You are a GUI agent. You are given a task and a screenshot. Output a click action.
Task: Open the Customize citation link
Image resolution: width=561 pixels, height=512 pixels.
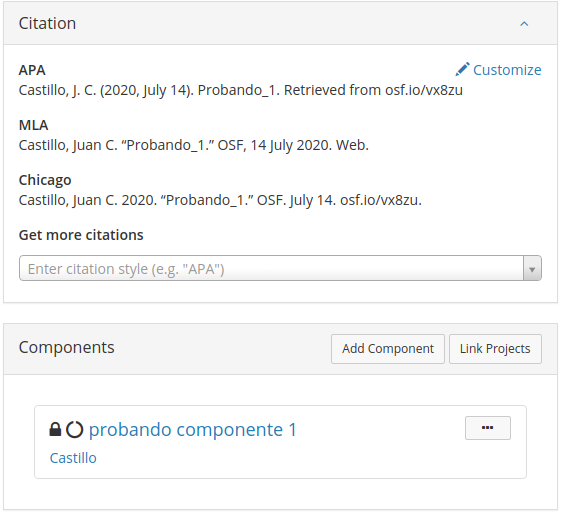click(x=498, y=70)
